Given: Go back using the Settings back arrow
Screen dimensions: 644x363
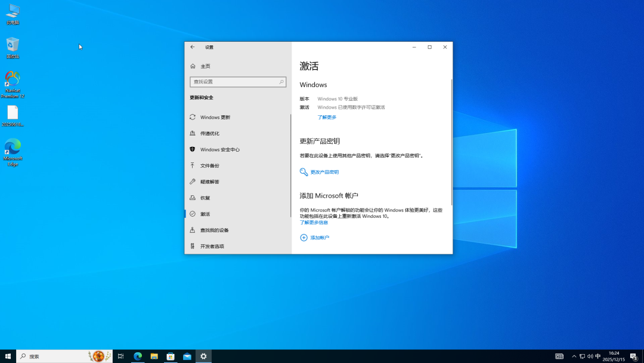Looking at the screenshot, I should tap(192, 47).
